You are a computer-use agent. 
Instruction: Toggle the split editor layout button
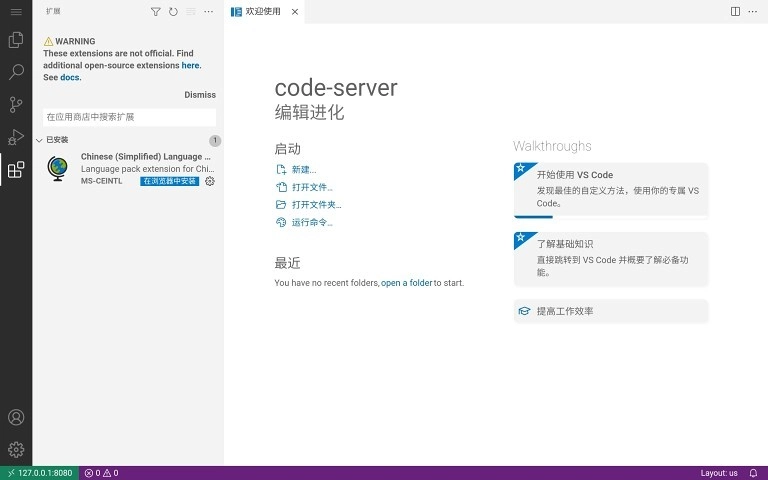[x=735, y=12]
